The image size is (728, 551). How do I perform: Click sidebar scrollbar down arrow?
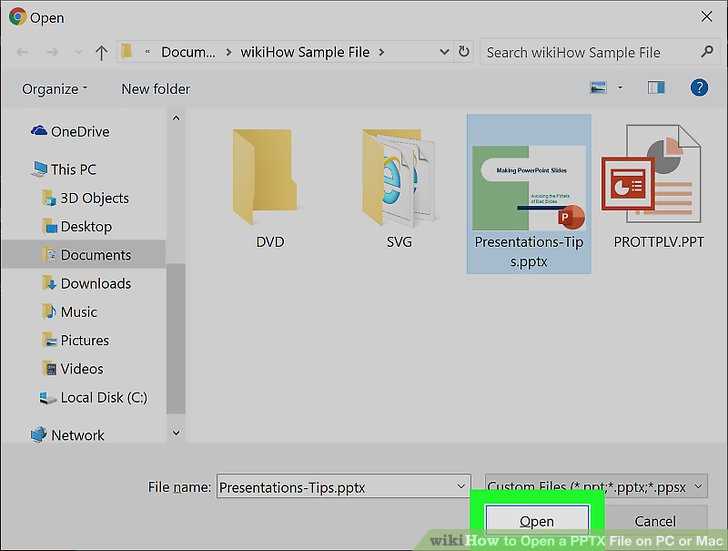pyautogui.click(x=176, y=433)
